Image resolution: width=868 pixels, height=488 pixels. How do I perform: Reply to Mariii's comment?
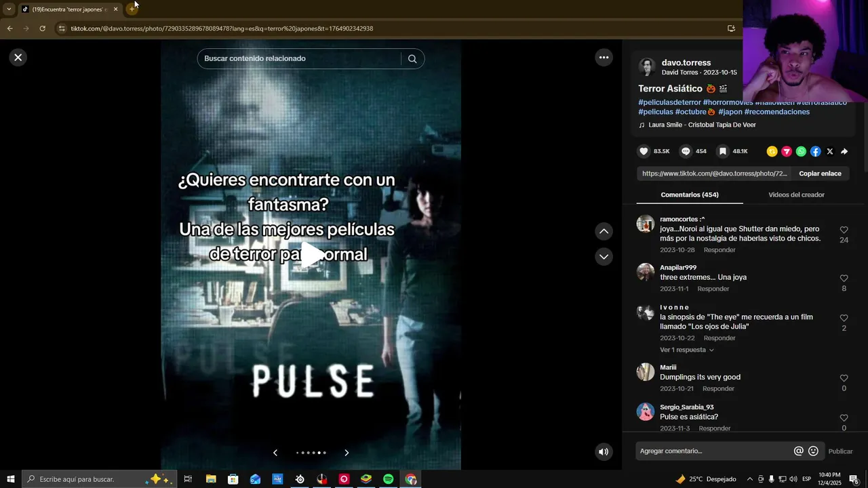click(718, 388)
